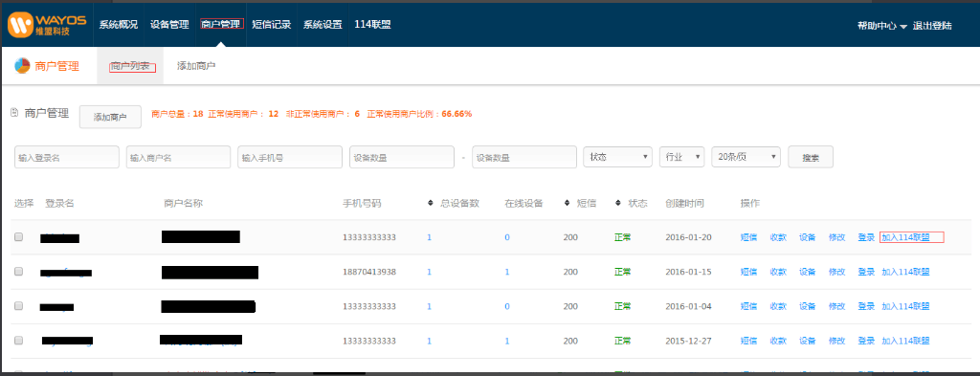Click 修改 link in the 2015-12-27 row
Screen dimensions: 980x376
[x=836, y=341]
